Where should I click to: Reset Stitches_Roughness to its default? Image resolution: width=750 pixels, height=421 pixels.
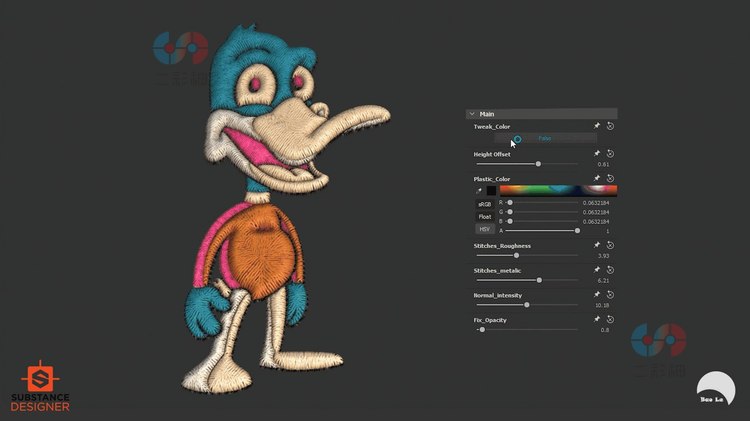point(610,245)
